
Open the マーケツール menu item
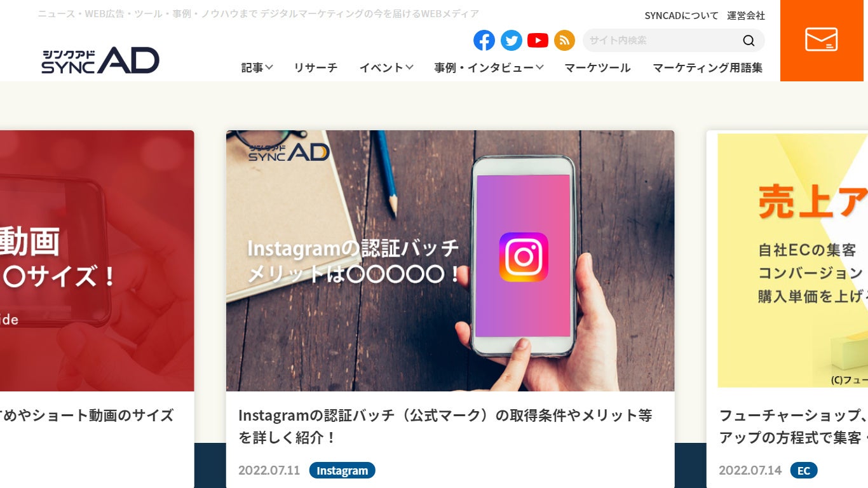pyautogui.click(x=597, y=67)
